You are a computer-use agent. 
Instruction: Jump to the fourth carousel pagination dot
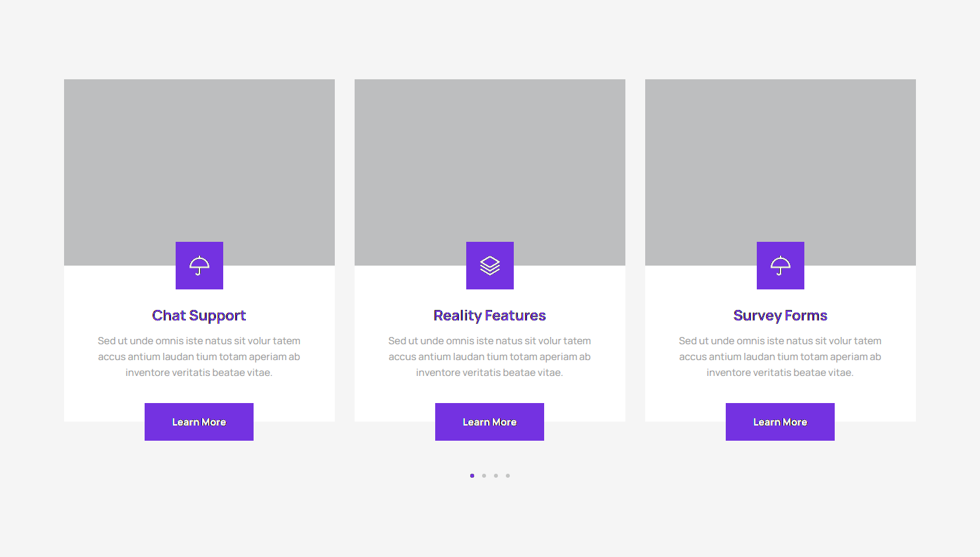508,476
